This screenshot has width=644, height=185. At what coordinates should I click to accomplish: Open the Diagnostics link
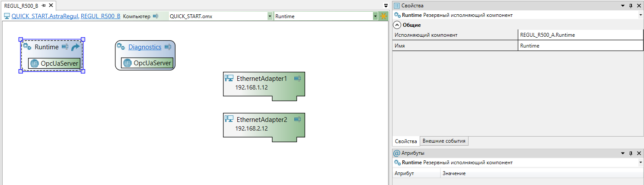pos(145,47)
